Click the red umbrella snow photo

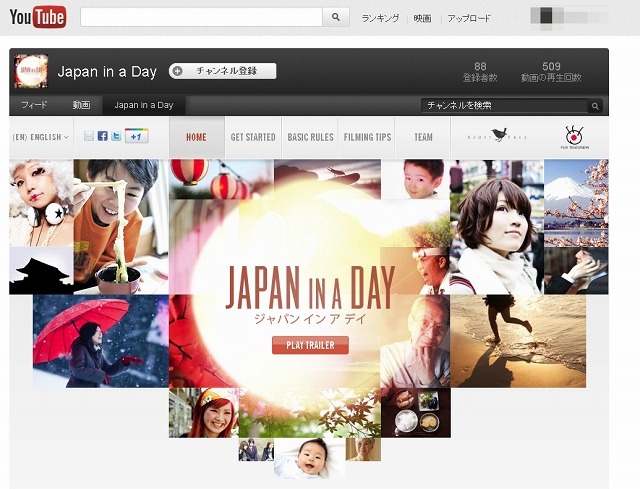point(101,341)
